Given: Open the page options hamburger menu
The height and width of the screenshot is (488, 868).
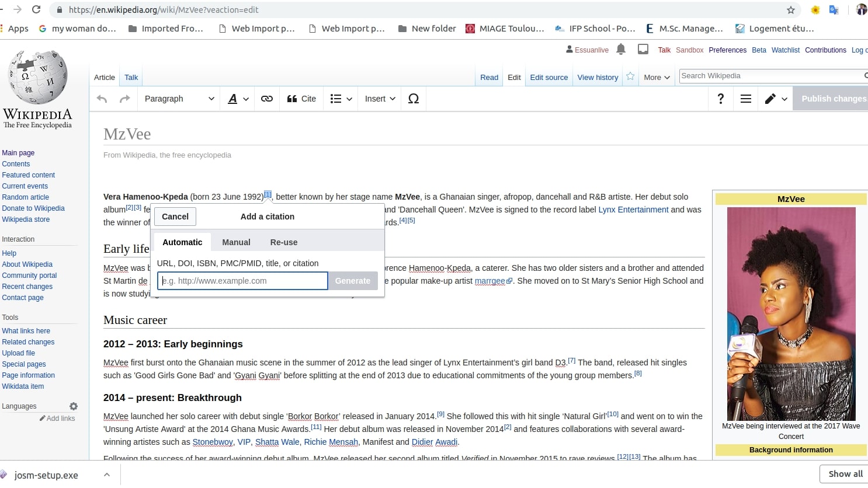Looking at the screenshot, I should pyautogui.click(x=746, y=99).
